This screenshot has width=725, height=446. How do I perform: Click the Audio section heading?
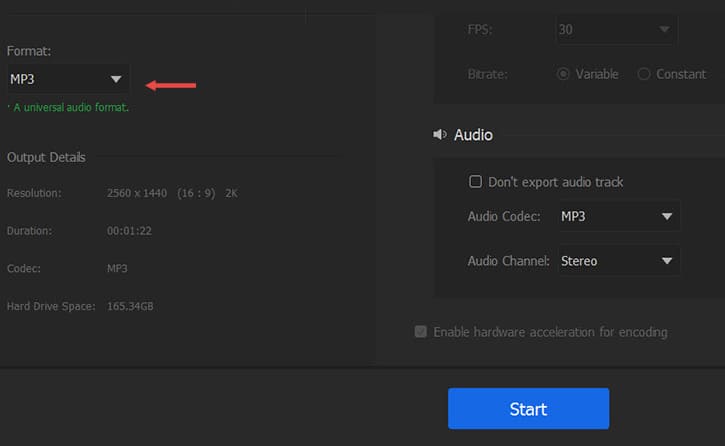[473, 135]
